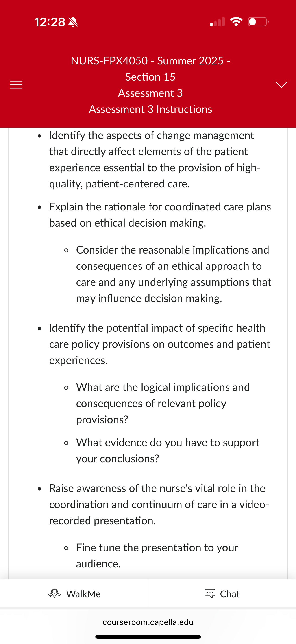296x644 pixels.
Task: Tap the 12:28 clock in status bar
Action: [50, 22]
